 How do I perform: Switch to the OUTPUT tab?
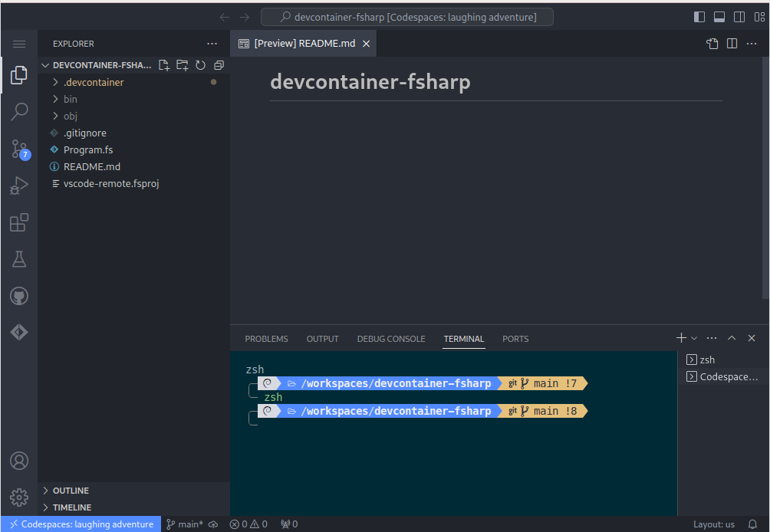[x=323, y=339]
